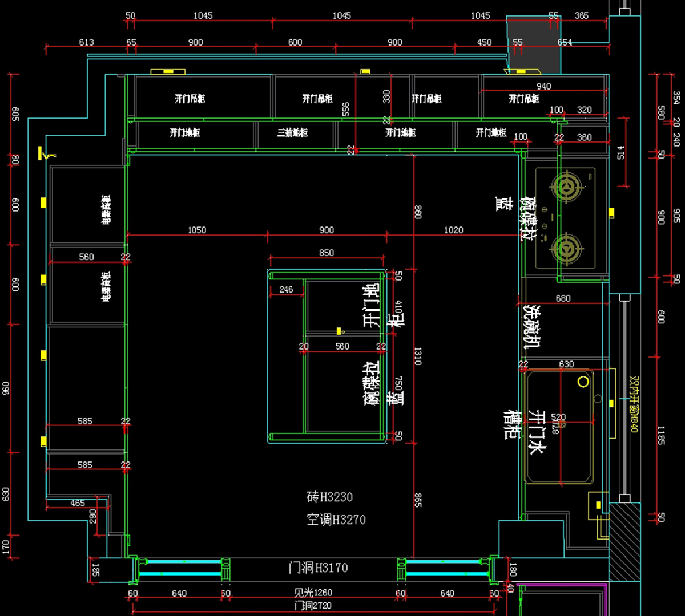
Task: Select the 砖H3230 text annotation
Action: (329, 497)
